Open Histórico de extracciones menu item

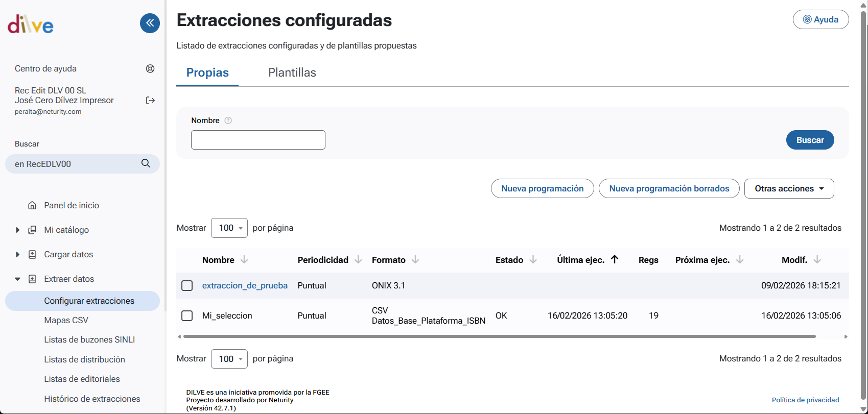pyautogui.click(x=92, y=399)
